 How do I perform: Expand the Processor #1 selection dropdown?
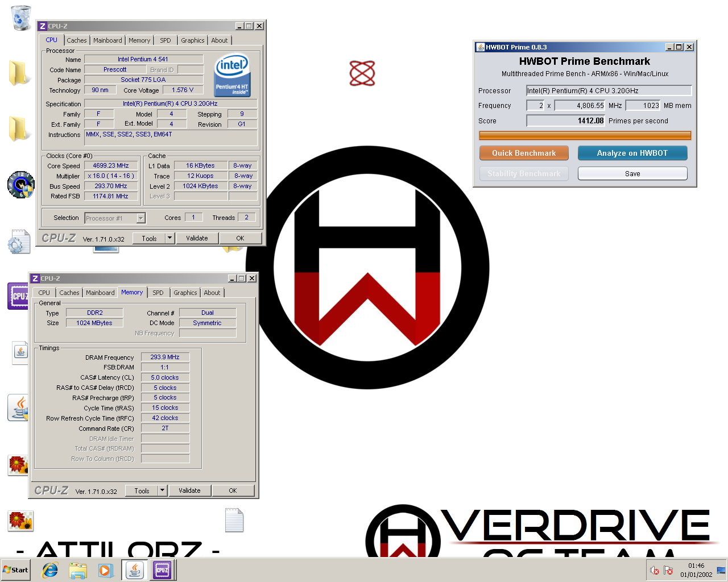(x=141, y=218)
